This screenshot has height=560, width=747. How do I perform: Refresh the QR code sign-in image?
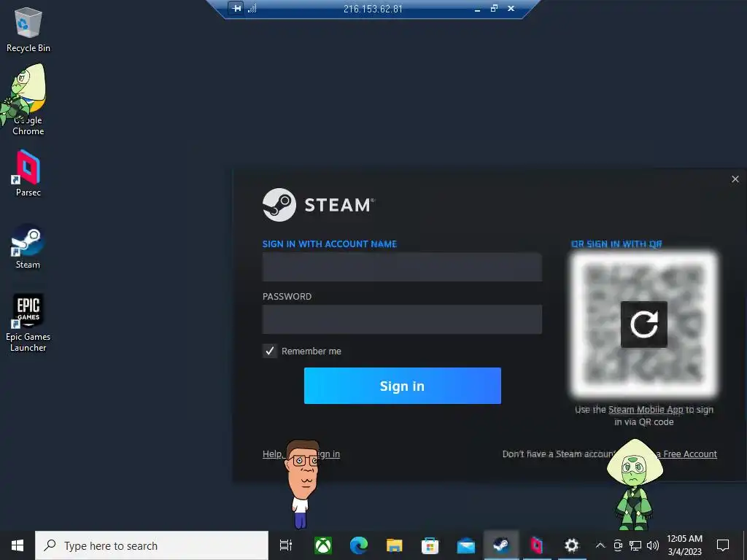(x=643, y=324)
